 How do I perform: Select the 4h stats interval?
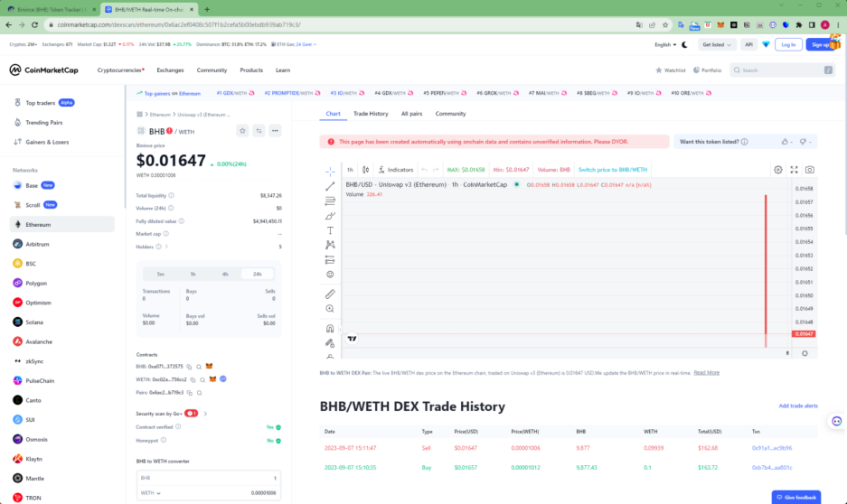click(x=225, y=274)
